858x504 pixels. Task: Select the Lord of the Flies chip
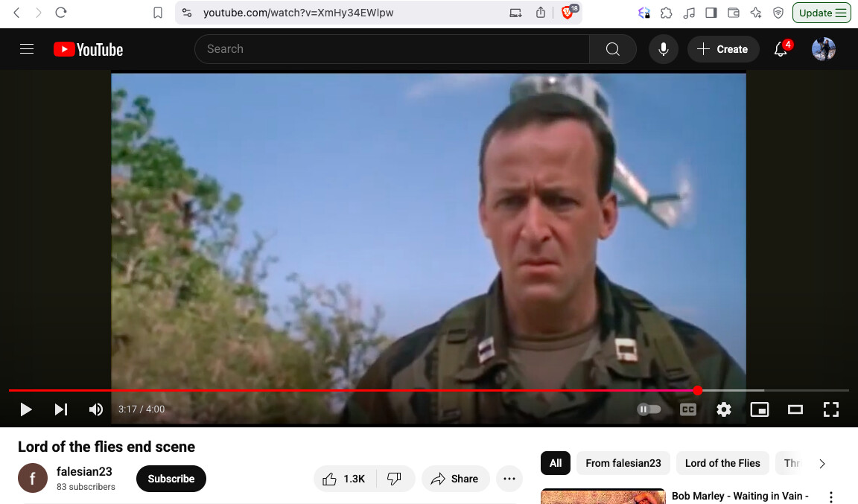pyautogui.click(x=722, y=463)
